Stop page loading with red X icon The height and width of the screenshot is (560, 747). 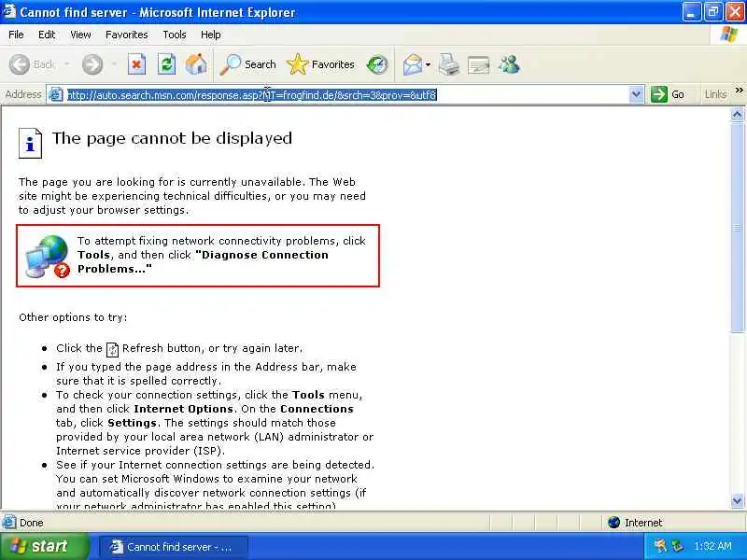click(136, 64)
